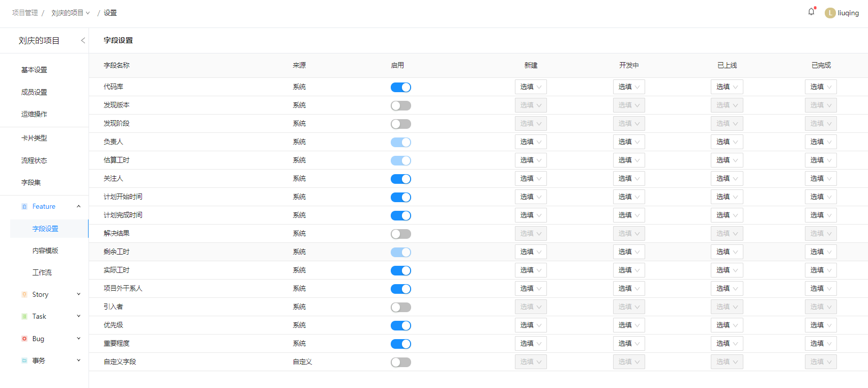
Task: Click the notification bell icon
Action: [x=811, y=12]
